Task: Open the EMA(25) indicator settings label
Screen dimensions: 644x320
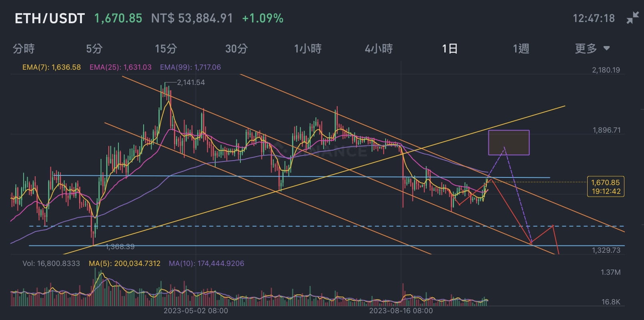Action: tap(120, 67)
